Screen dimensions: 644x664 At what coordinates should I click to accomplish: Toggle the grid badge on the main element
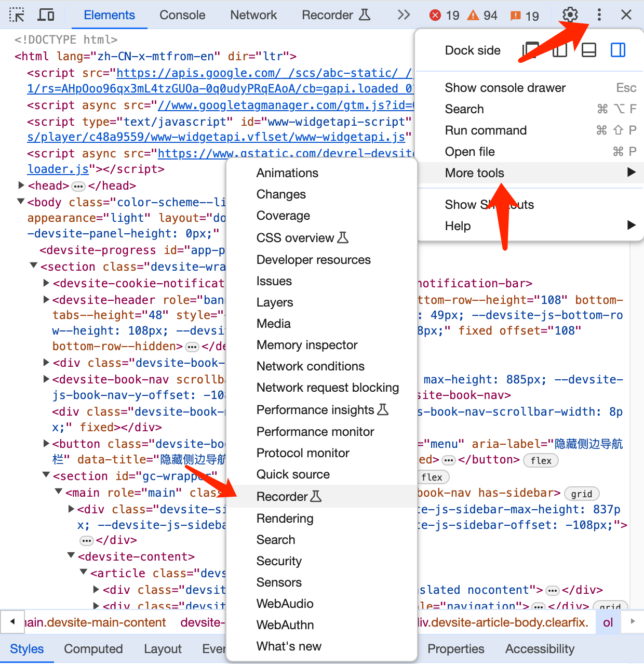pos(581,494)
